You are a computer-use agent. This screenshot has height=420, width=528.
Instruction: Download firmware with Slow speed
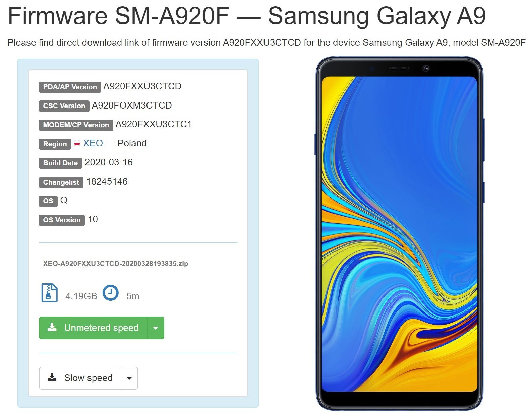point(80,378)
